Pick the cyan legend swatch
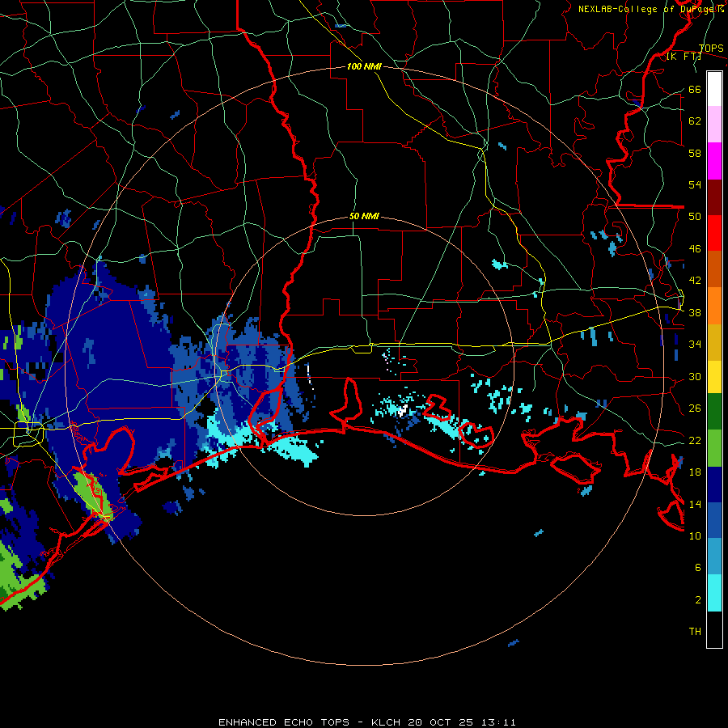Viewport: 728px width, 728px height. 714,593
